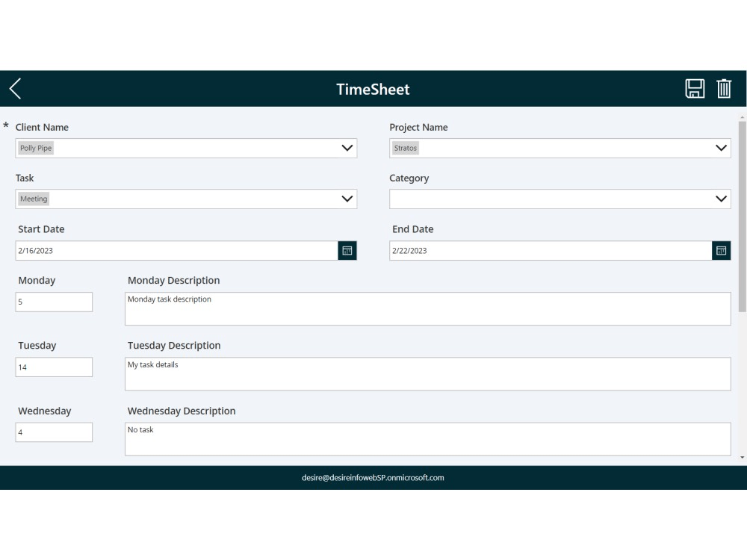Save the timesheet entry
Screen dimensions: 747x560
[x=694, y=88]
